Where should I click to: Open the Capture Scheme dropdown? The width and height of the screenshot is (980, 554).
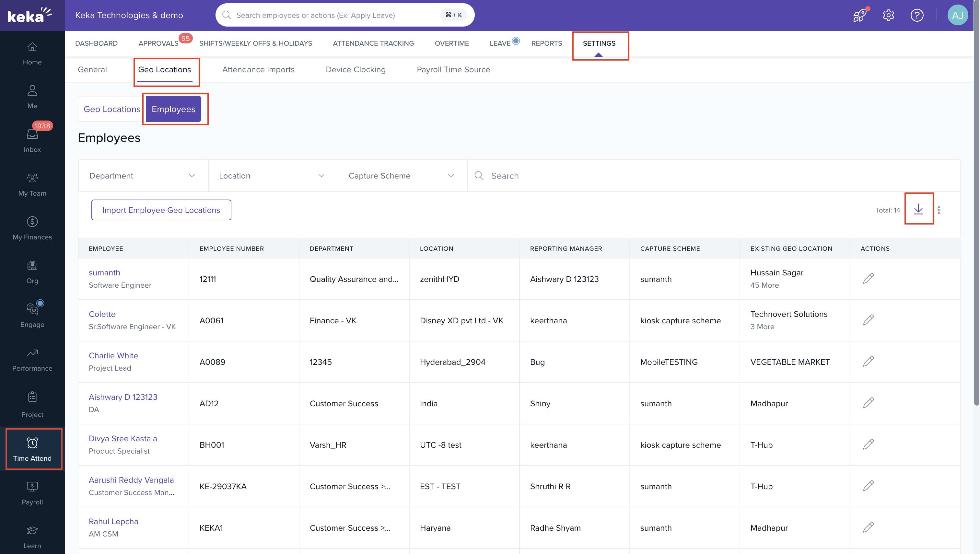coord(402,176)
